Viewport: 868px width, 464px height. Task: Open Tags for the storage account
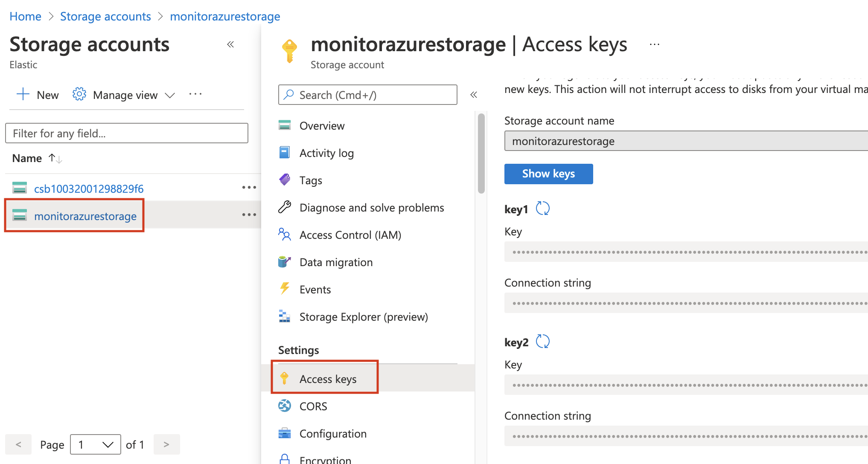[x=310, y=180]
